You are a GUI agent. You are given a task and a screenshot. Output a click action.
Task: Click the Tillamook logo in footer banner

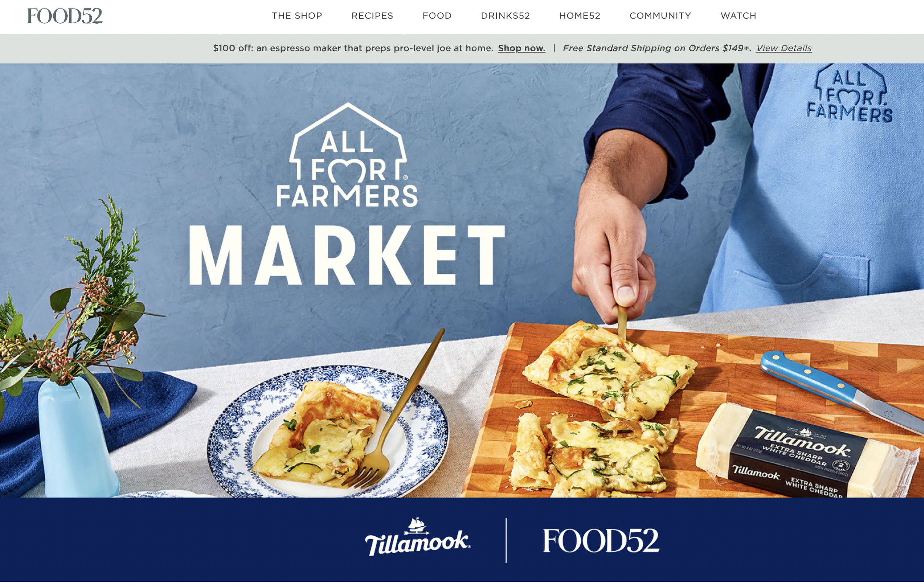point(418,537)
